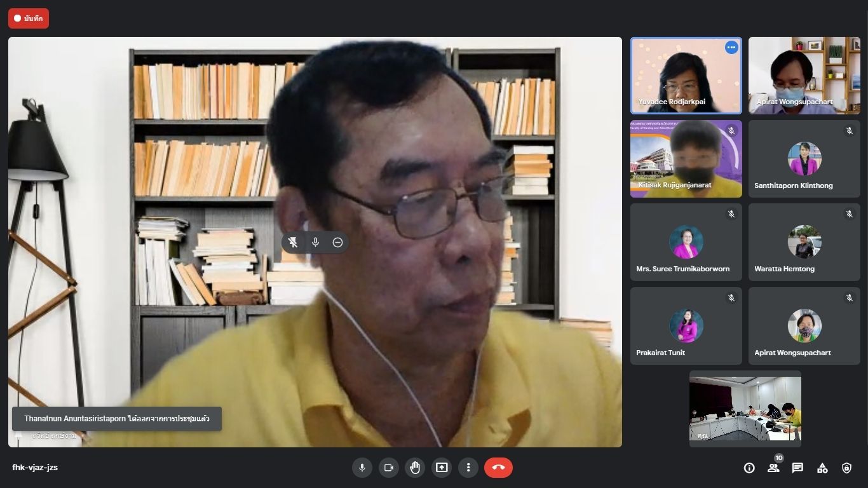Image resolution: width=868 pixels, height=488 pixels.
Task: Start presenting your screen
Action: point(442,468)
